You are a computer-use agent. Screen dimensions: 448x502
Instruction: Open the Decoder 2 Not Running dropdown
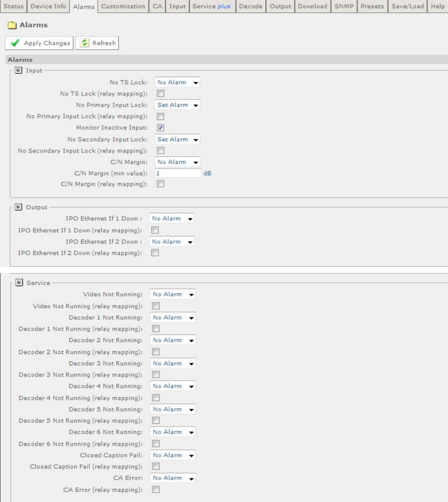click(173, 340)
